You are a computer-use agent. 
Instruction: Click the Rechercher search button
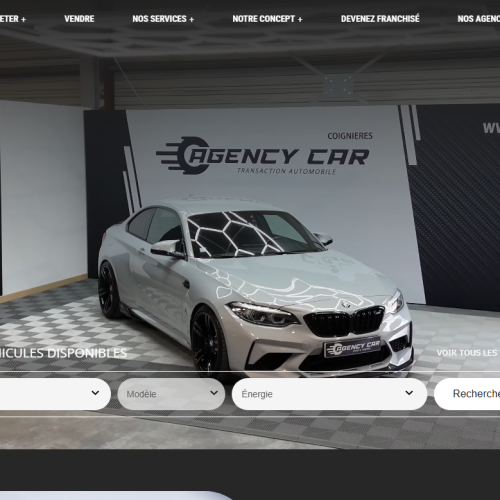pos(467,394)
